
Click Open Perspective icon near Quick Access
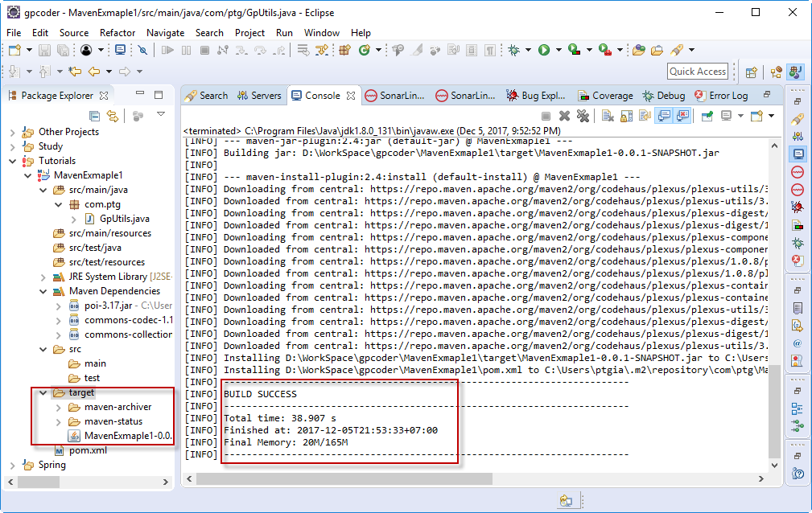point(751,72)
